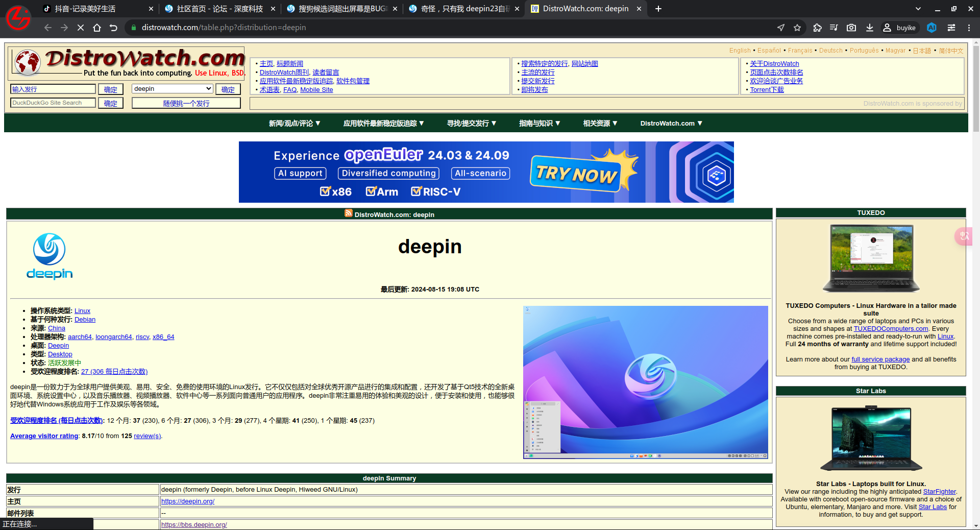Click the deepin logo image
Viewport: 980px width, 530px height.
pyautogui.click(x=50, y=256)
